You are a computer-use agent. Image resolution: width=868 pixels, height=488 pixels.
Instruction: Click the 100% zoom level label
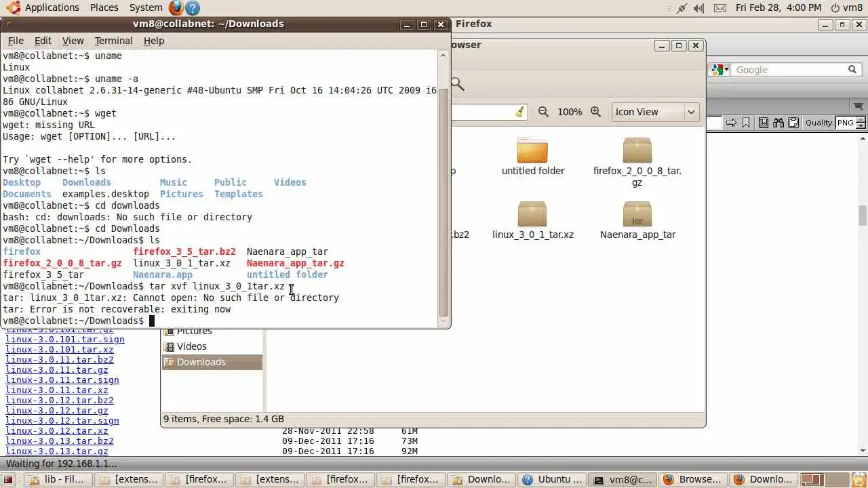tap(570, 112)
